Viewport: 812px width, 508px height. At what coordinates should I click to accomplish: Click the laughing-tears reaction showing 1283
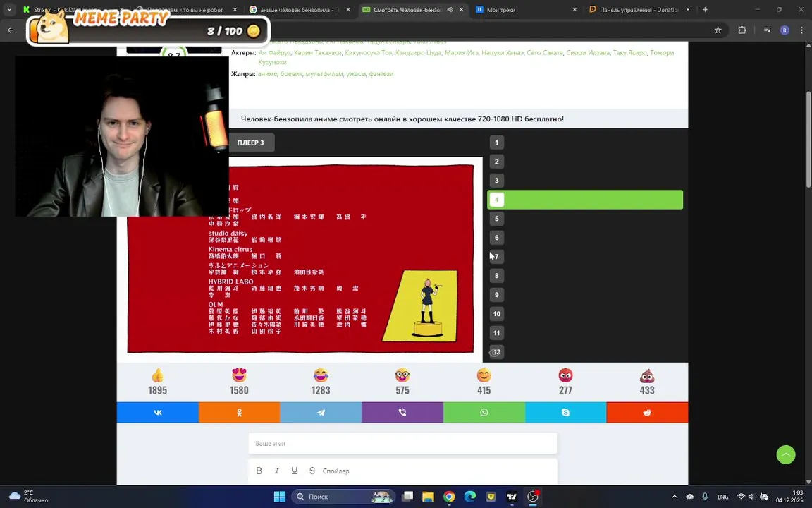(x=321, y=382)
